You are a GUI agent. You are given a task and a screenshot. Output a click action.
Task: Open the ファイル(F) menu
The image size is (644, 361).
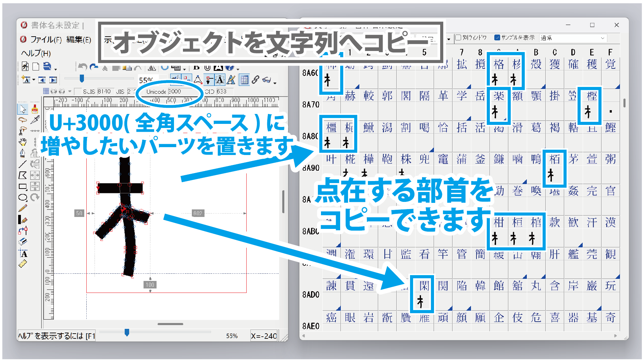coord(46,40)
